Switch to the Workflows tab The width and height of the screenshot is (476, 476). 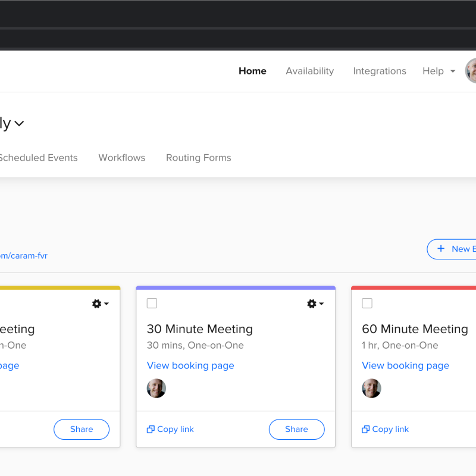coord(122,158)
